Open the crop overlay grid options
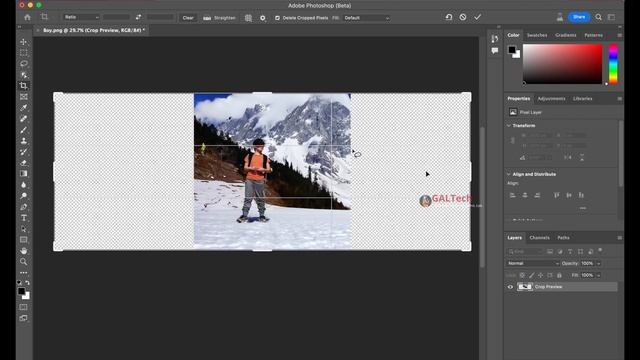The width and height of the screenshot is (640, 360). [248, 18]
